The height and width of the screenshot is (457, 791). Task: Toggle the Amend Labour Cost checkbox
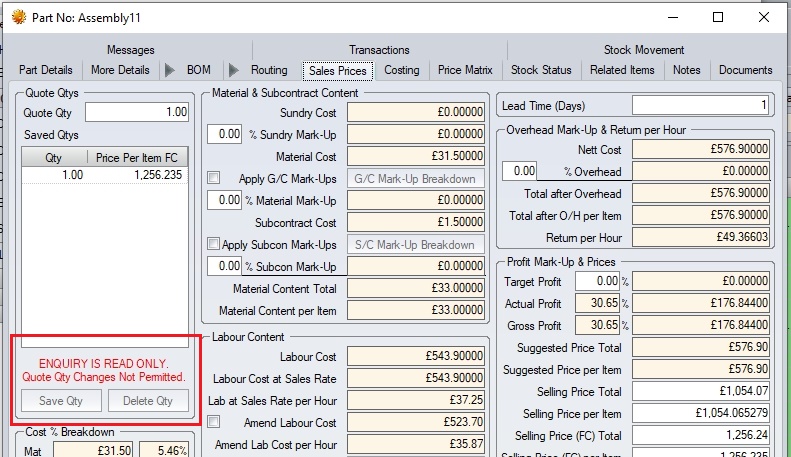(x=213, y=422)
